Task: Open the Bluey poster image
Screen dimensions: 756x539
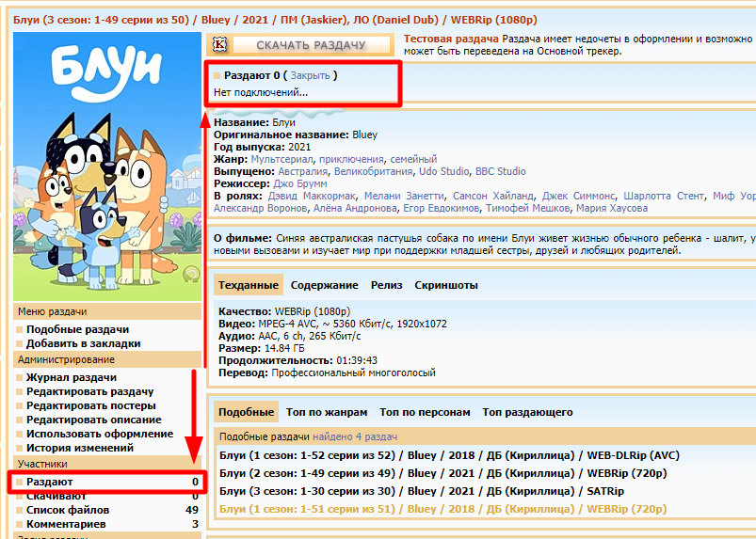Action: (x=108, y=160)
